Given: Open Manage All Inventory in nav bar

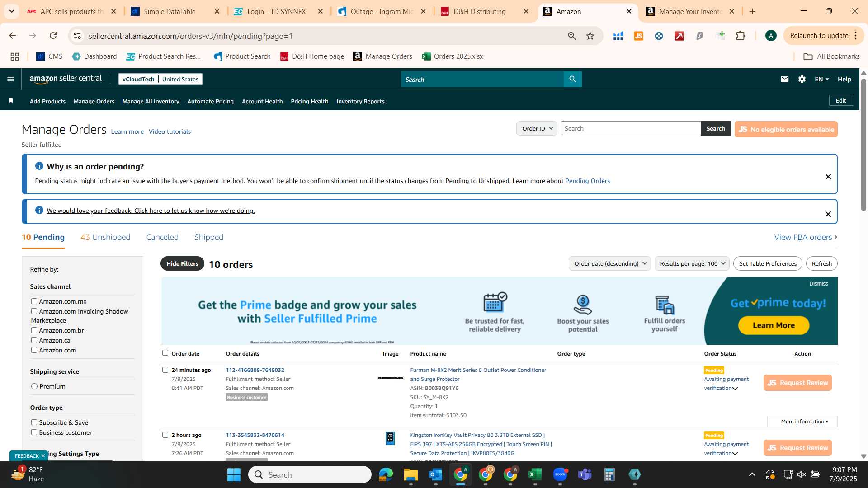Looking at the screenshot, I should tap(151, 101).
